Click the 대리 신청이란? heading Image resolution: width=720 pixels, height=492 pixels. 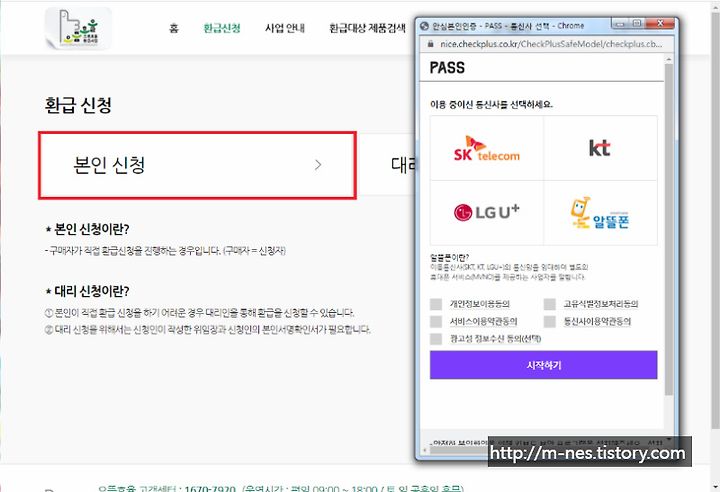(87, 291)
